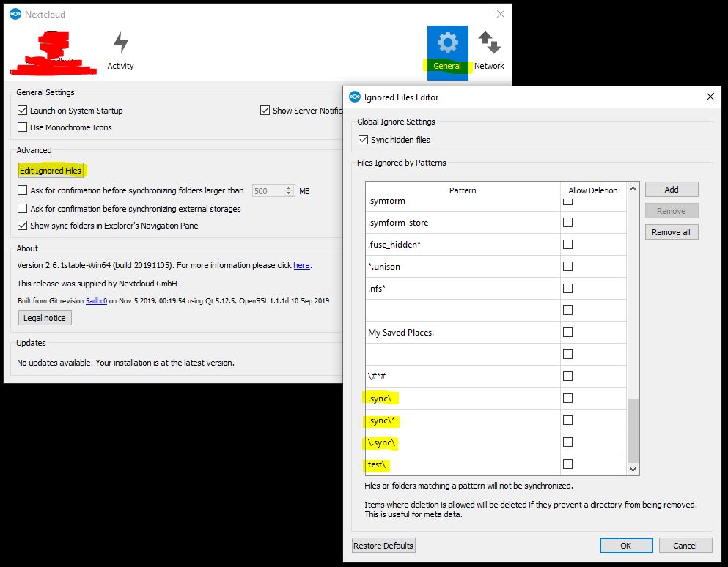Screen dimensions: 728x567
Task: Click the Nextcloud logo in Ignored Files Editor title
Action: pos(355,97)
